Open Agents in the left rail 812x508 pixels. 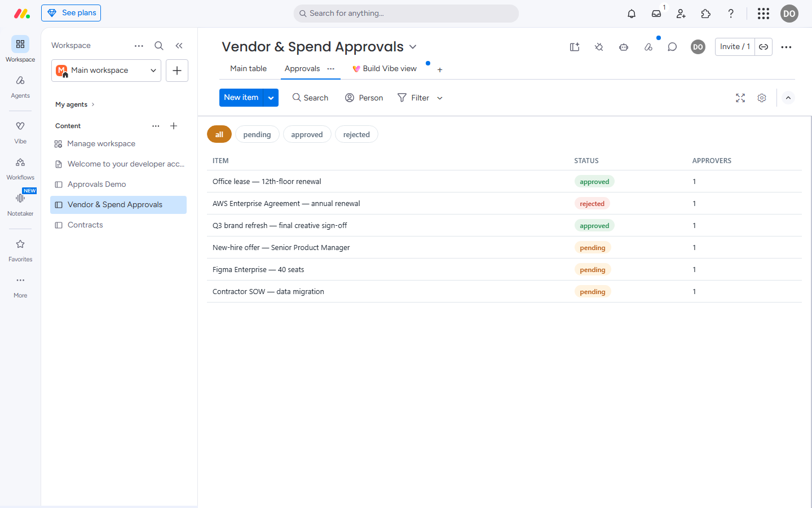(20, 86)
